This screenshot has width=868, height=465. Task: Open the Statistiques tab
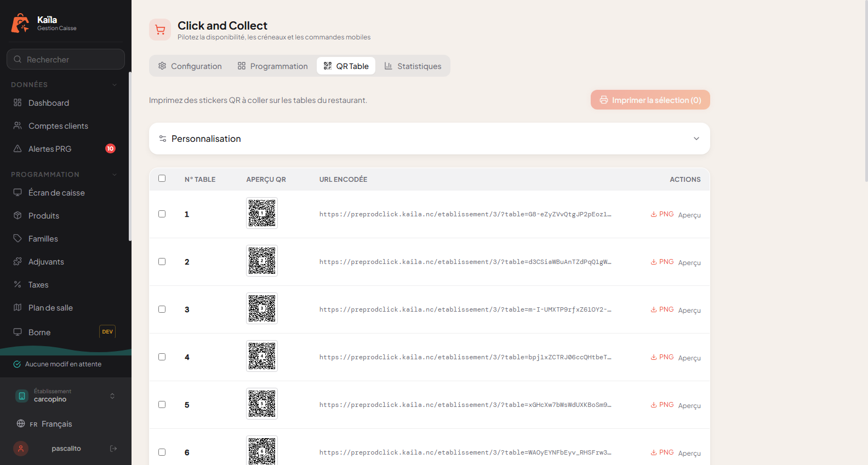point(413,66)
